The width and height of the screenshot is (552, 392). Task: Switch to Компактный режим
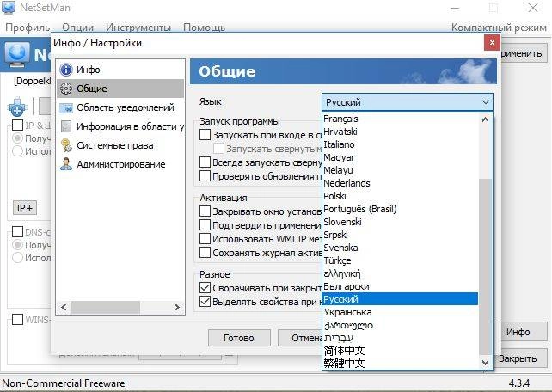[499, 28]
